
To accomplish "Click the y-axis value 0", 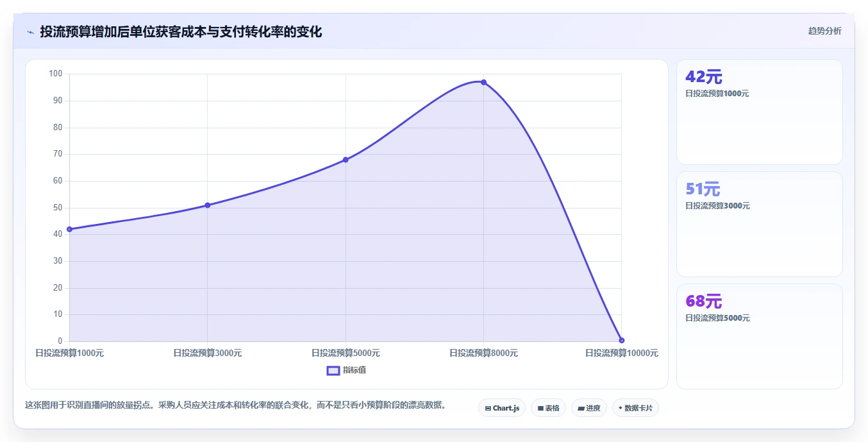I will [x=60, y=341].
